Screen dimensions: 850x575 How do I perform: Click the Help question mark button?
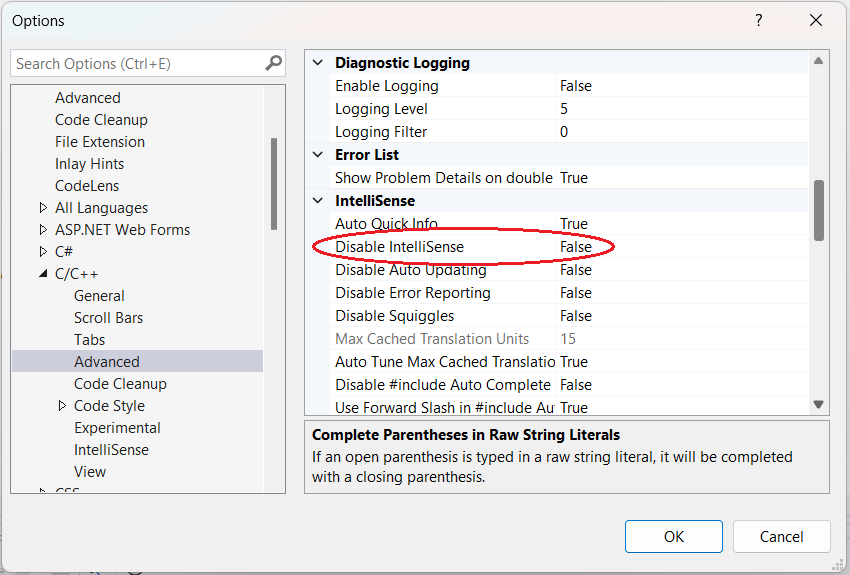[759, 20]
